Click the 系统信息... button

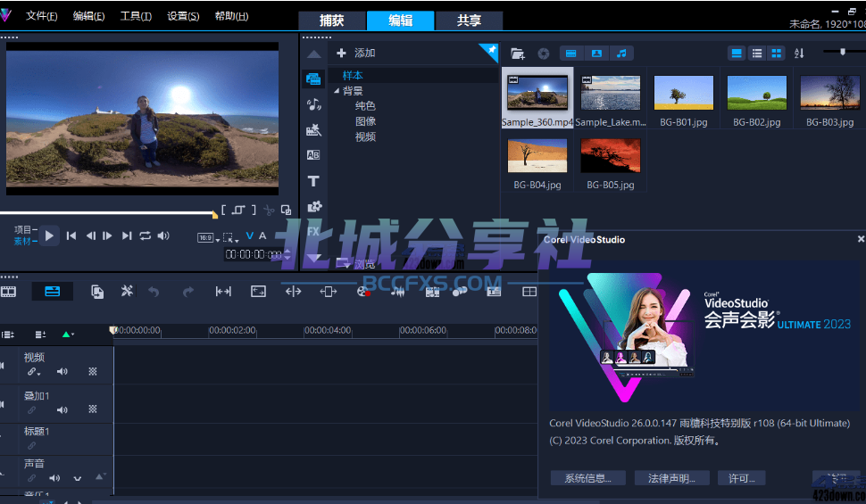point(587,478)
